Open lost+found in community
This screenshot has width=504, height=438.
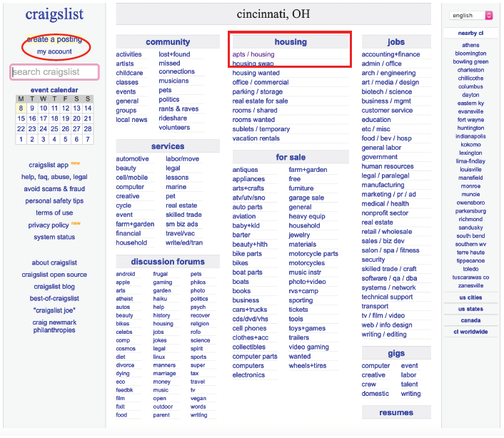[174, 54]
